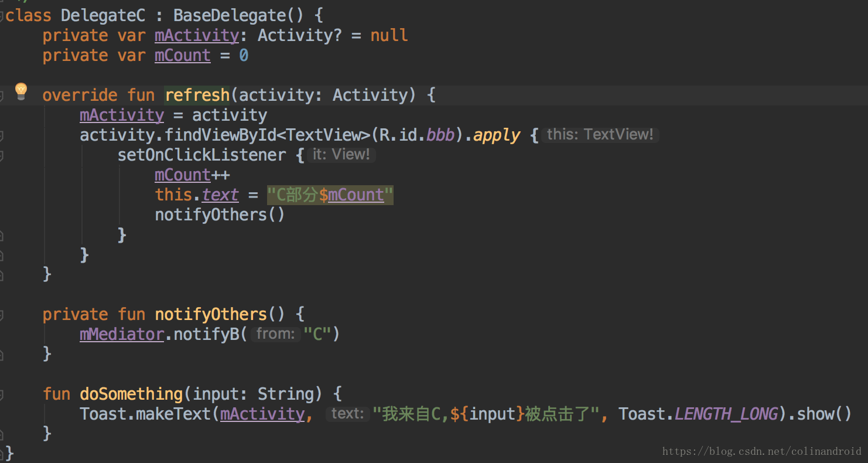The image size is (868, 463).
Task: Click the DelegateC class name
Action: 103,16
